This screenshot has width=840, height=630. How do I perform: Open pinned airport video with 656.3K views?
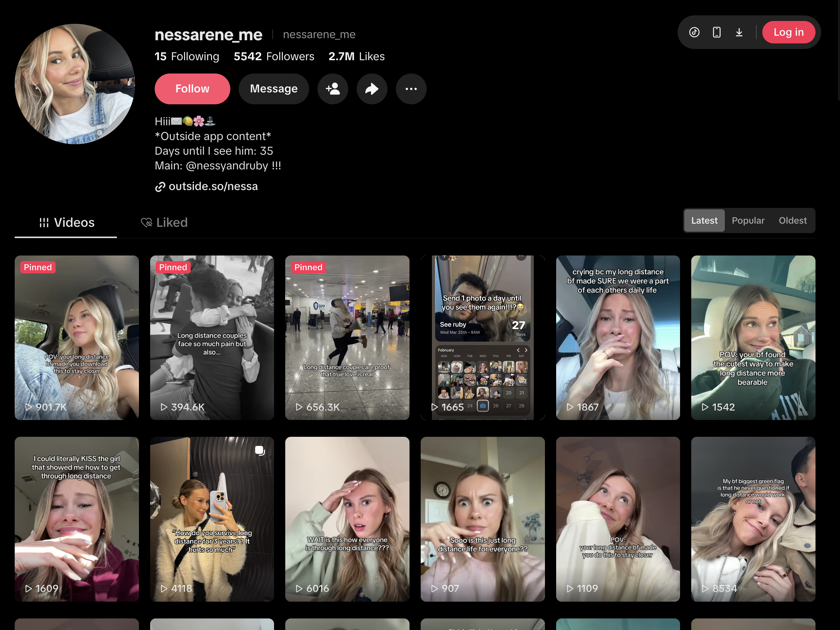(x=347, y=338)
